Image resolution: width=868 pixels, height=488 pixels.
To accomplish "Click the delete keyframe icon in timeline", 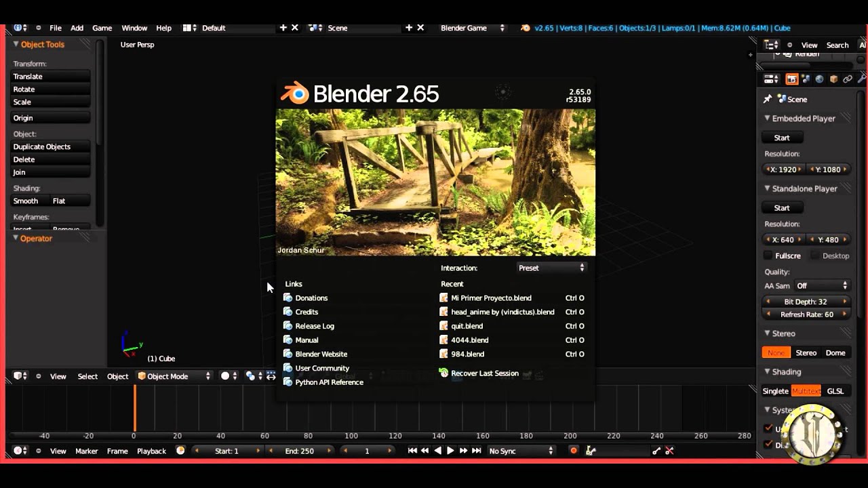I will click(x=669, y=451).
